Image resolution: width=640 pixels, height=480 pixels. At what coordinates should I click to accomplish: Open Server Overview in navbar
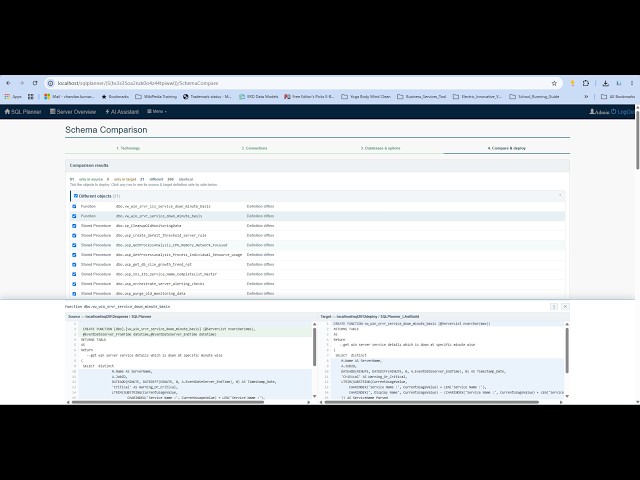click(x=73, y=111)
